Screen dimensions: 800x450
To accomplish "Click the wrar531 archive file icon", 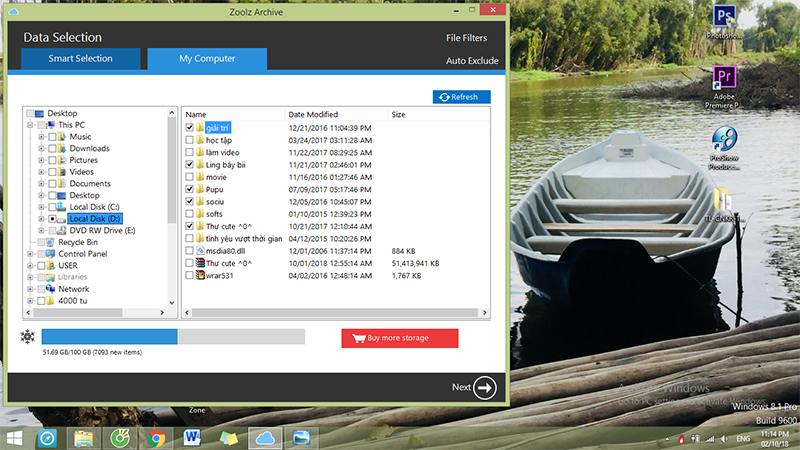I will click(200, 275).
